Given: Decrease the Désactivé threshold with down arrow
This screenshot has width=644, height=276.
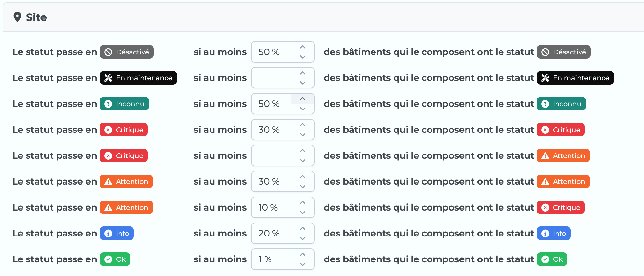Looking at the screenshot, I should 303,57.
